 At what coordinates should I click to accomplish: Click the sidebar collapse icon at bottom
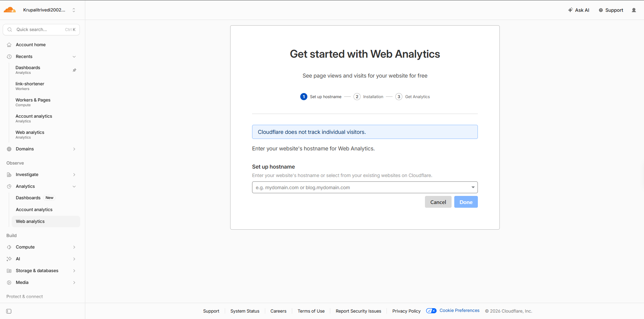(x=9, y=311)
